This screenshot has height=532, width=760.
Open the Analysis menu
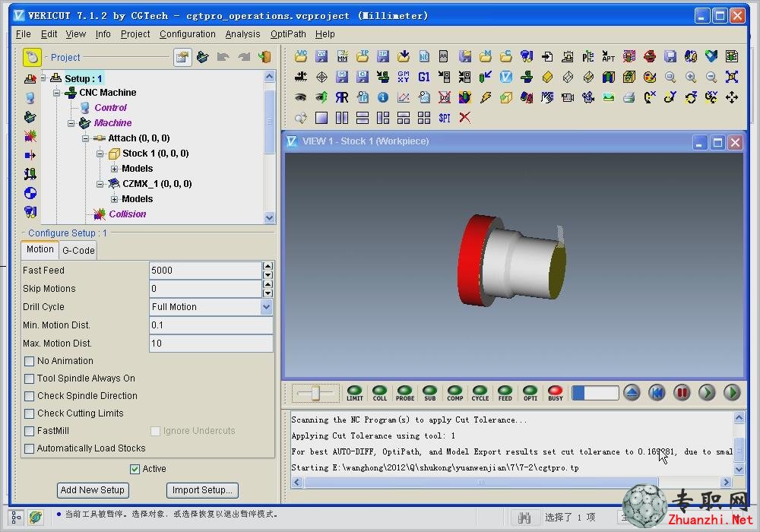pos(242,34)
